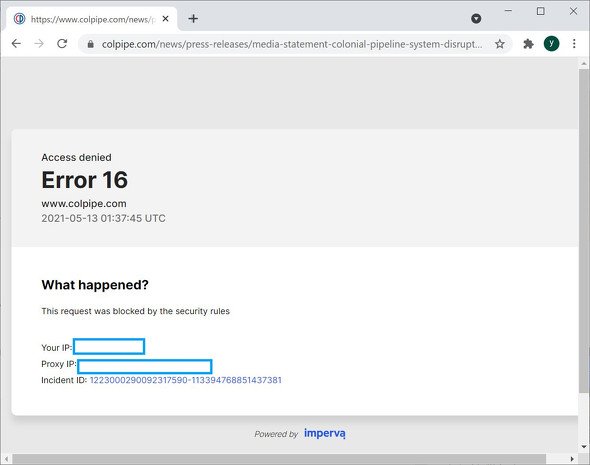Click the Imperva logo link
The width and height of the screenshot is (590, 465).
(325, 433)
